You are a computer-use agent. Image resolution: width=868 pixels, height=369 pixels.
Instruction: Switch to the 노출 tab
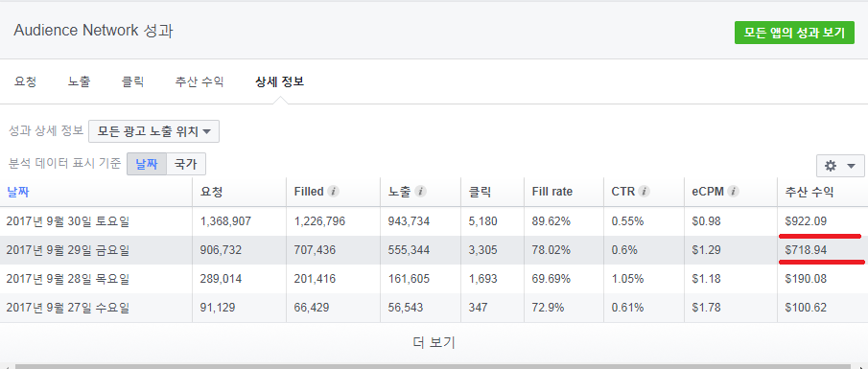tap(80, 81)
